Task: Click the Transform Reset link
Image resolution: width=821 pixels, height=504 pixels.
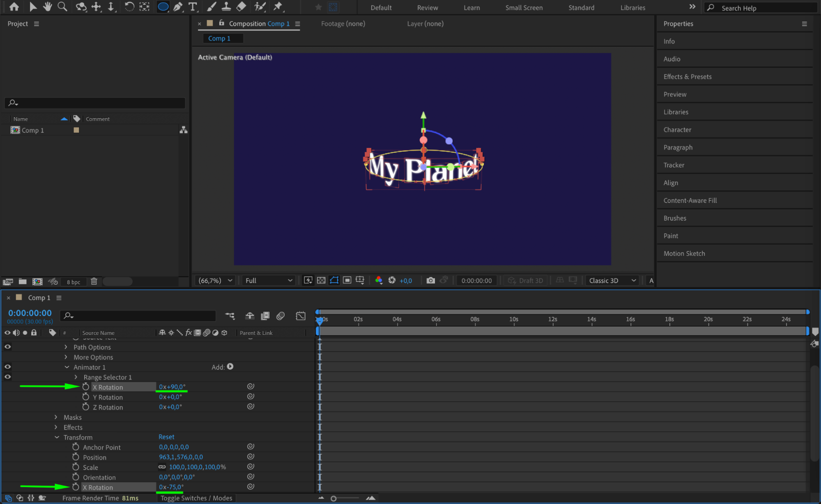Action: click(x=166, y=437)
